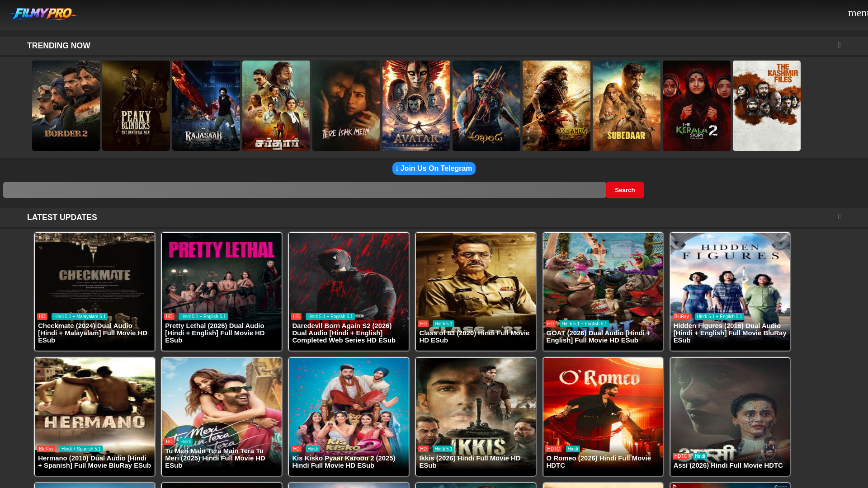The height and width of the screenshot is (488, 868).
Task: Click the Latest Updates heading
Action: click(x=62, y=217)
